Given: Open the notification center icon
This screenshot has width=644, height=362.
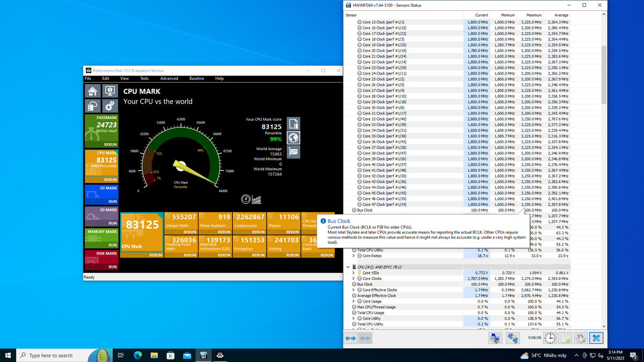Looking at the screenshot, I should tap(634, 355).
